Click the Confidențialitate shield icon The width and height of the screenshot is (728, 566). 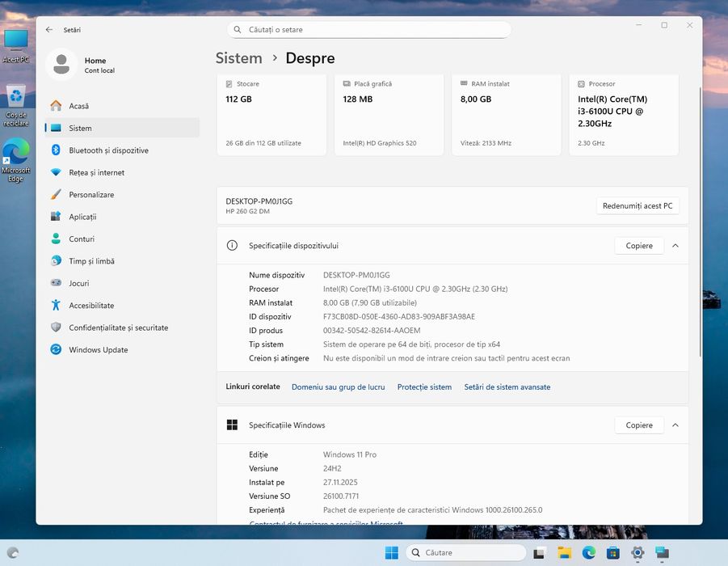pyautogui.click(x=56, y=327)
